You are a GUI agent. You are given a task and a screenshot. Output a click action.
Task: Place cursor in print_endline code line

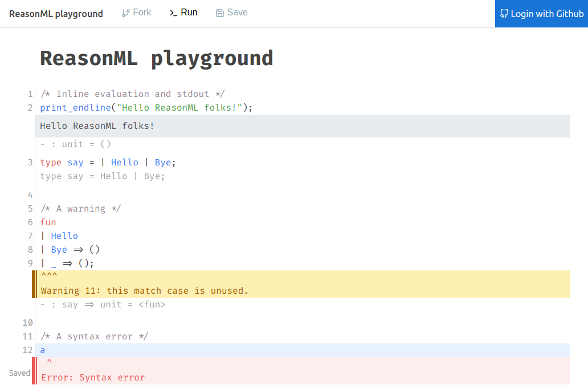(x=146, y=108)
